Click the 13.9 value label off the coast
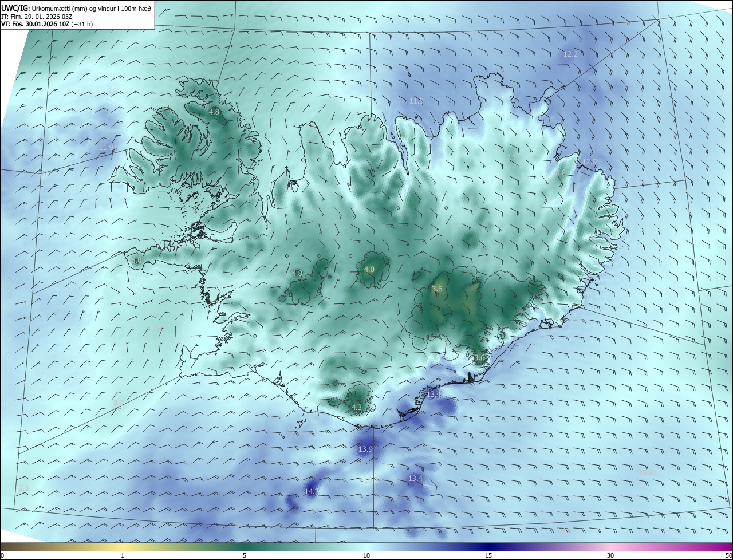The width and height of the screenshot is (733, 560). (365, 449)
